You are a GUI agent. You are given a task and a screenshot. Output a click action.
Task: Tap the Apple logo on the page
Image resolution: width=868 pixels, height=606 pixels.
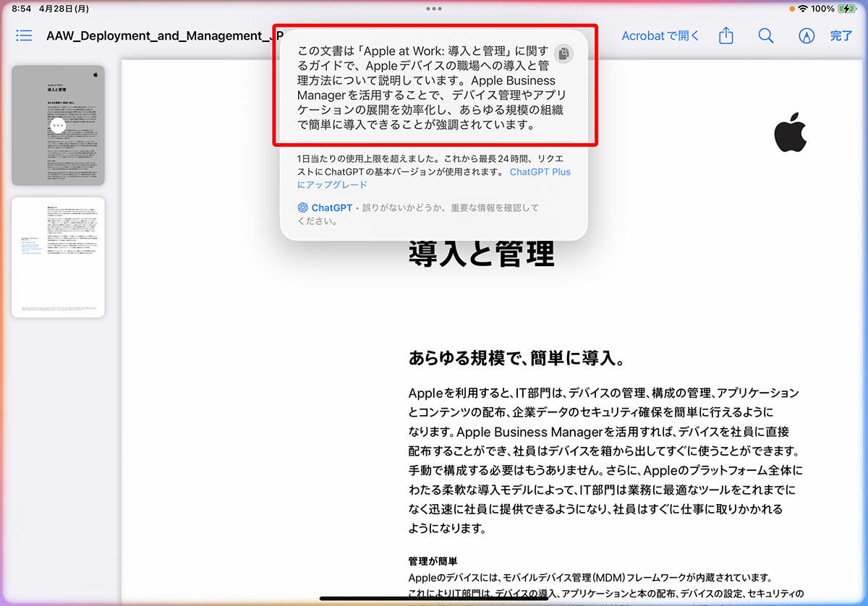(790, 132)
